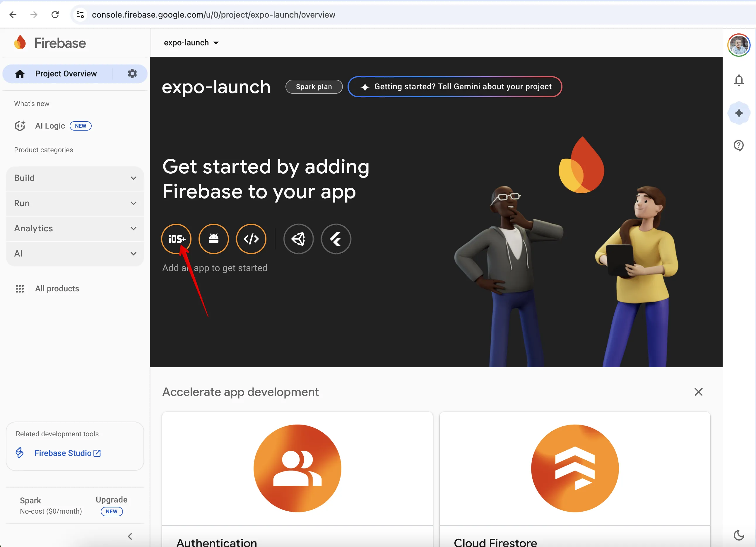The image size is (756, 547).
Task: Go back in browser history
Action: (x=13, y=15)
